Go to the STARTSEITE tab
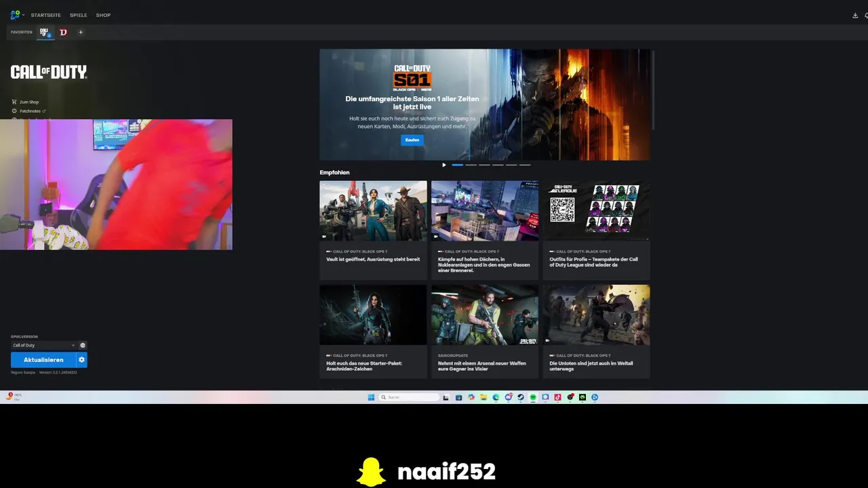This screenshot has height=488, width=868. pos(45,15)
